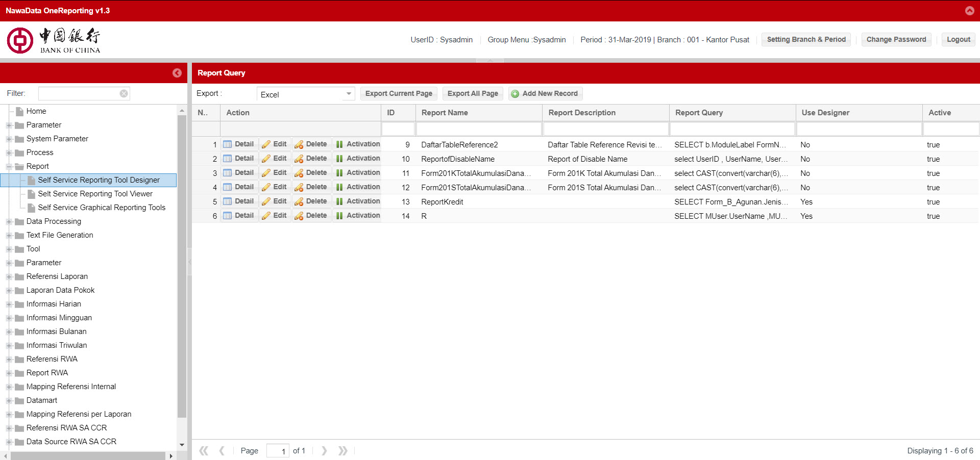Click Detail icon for DaftarTableReference2 row

(228, 144)
